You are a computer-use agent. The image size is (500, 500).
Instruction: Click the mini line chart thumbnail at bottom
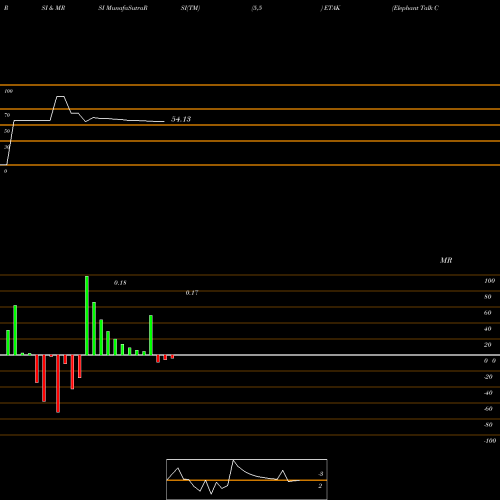pos(247,479)
